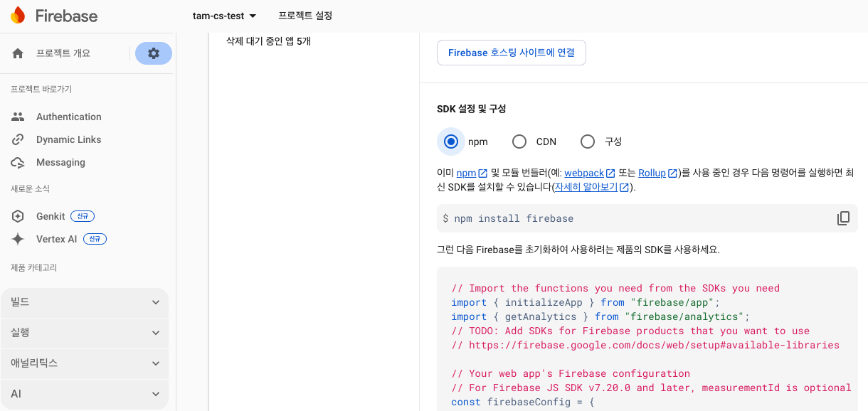Click the 신규 badge beside Genkit

point(82,216)
